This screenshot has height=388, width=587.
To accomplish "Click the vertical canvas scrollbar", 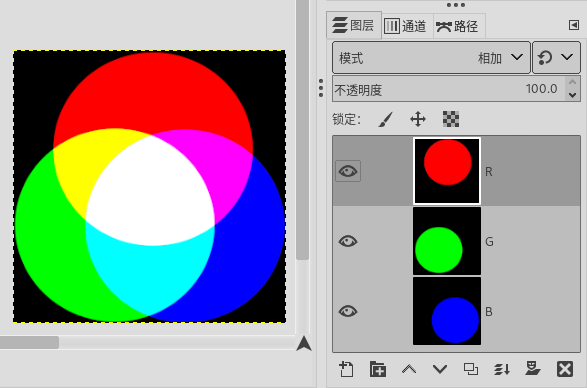I will (x=302, y=129).
